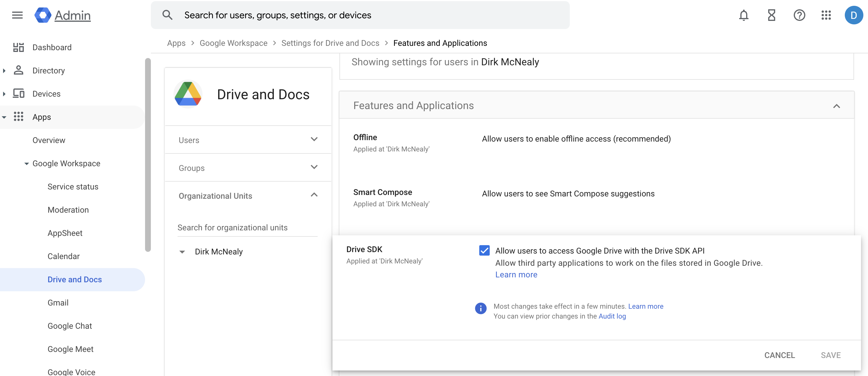868x376 pixels.
Task: Collapse the Google Workspace submenu
Action: point(26,164)
